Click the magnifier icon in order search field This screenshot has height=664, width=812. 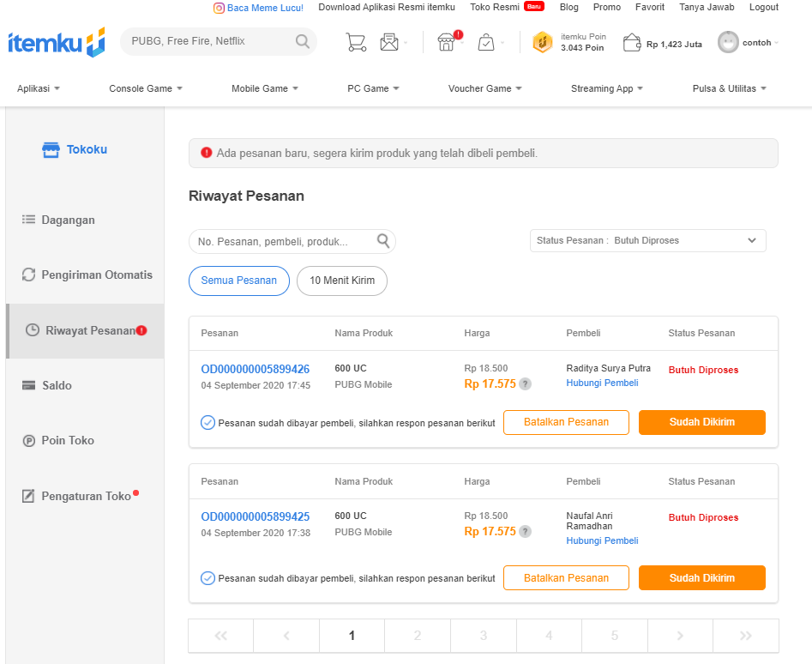[x=383, y=241]
